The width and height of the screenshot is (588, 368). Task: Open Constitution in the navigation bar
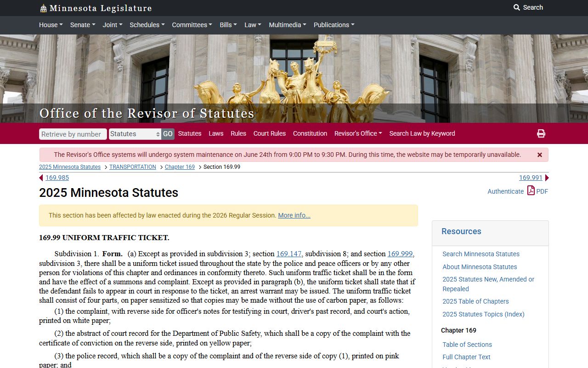click(x=310, y=133)
